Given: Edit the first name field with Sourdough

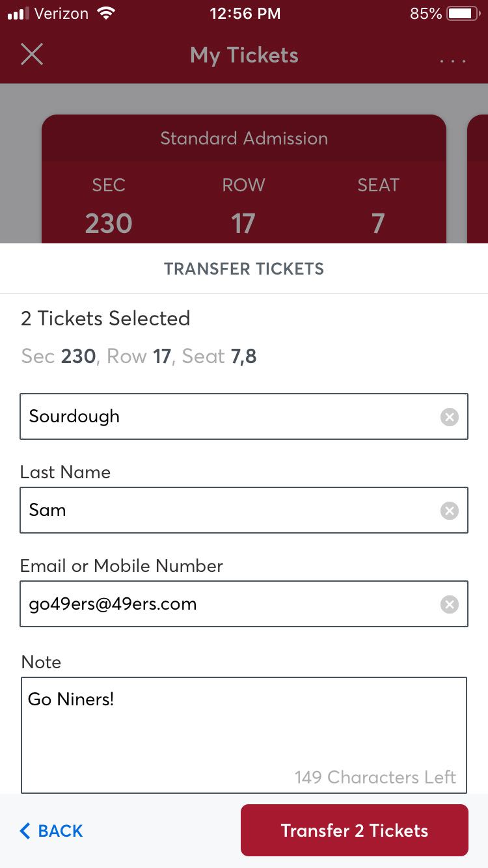Looking at the screenshot, I should click(228, 416).
